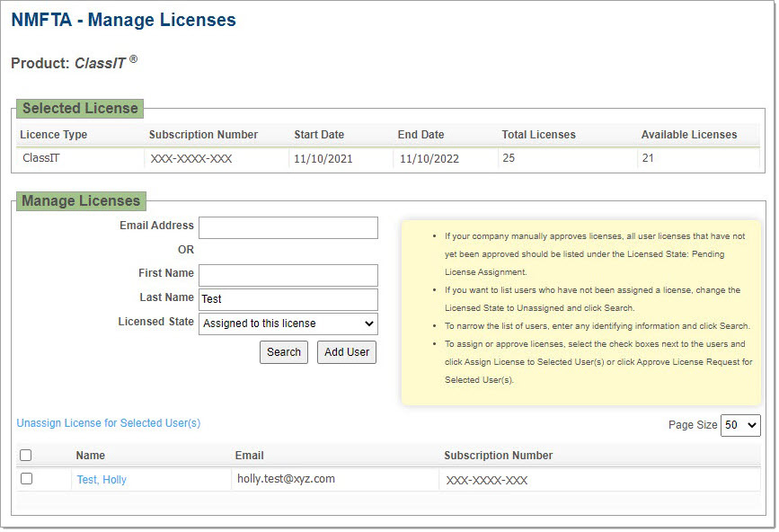Screen dimensions: 779x532
Task: Click the available licenses value 21
Action: click(648, 158)
